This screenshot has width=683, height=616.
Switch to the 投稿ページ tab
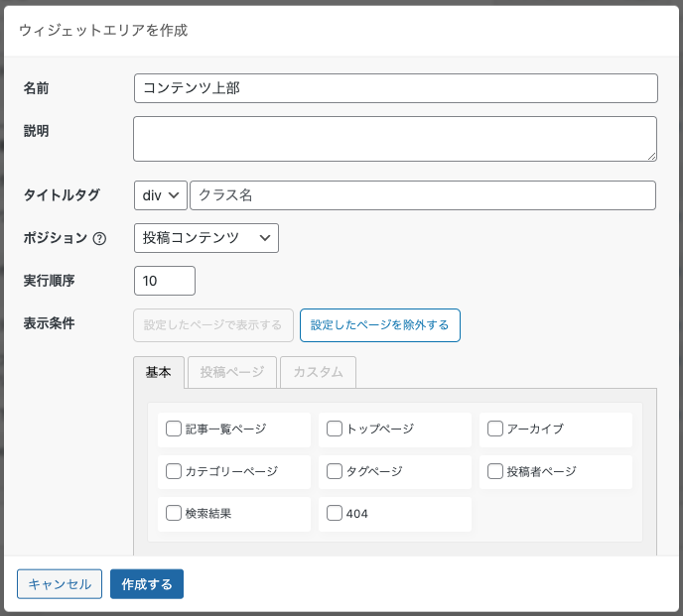[232, 372]
